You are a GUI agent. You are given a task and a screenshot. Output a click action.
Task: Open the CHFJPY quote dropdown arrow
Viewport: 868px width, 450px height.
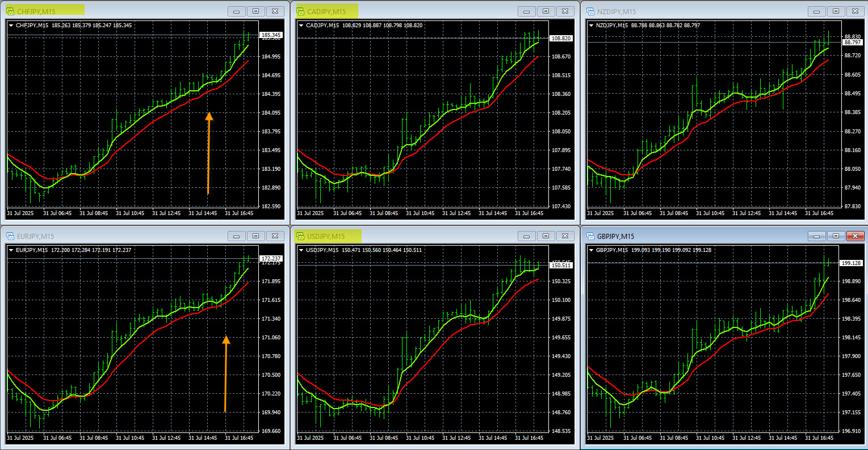pyautogui.click(x=11, y=25)
